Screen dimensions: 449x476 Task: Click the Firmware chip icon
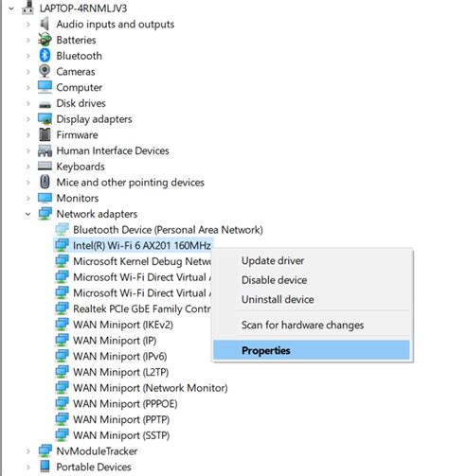pyautogui.click(x=45, y=134)
